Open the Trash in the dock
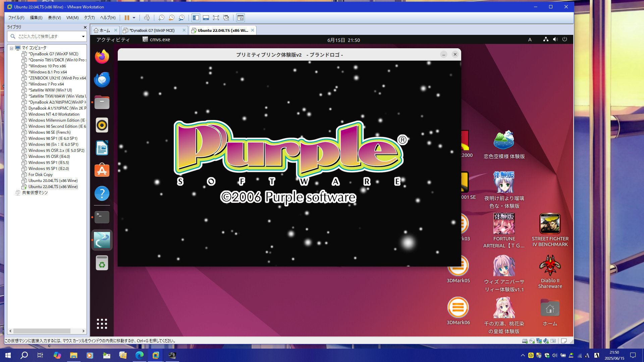This screenshot has height=362, width=644. click(102, 263)
